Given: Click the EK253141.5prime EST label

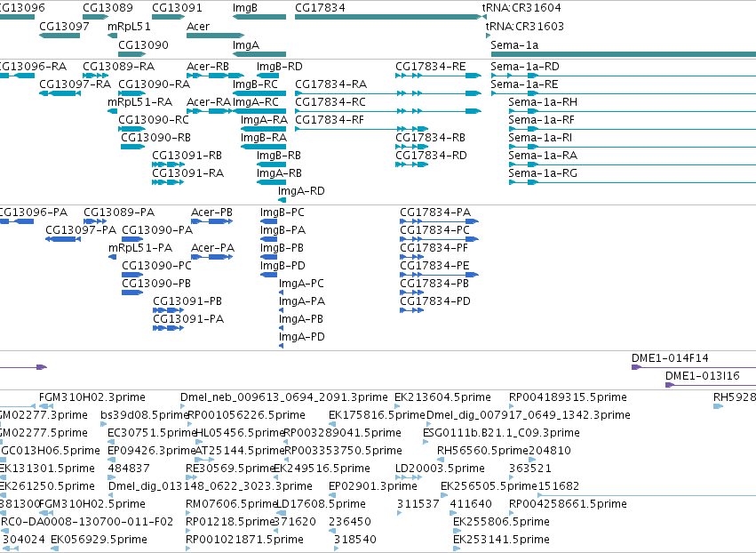Looking at the screenshot, I should coord(501,540).
